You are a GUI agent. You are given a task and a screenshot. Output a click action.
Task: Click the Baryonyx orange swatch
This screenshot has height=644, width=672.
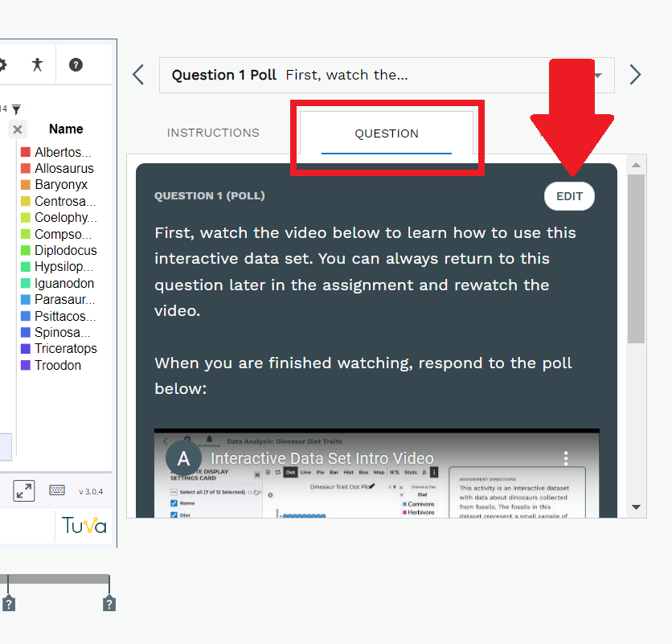click(x=26, y=185)
